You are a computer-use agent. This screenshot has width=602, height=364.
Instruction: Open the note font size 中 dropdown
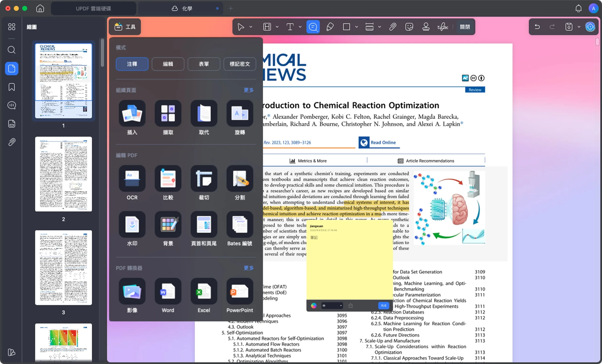tap(332, 305)
